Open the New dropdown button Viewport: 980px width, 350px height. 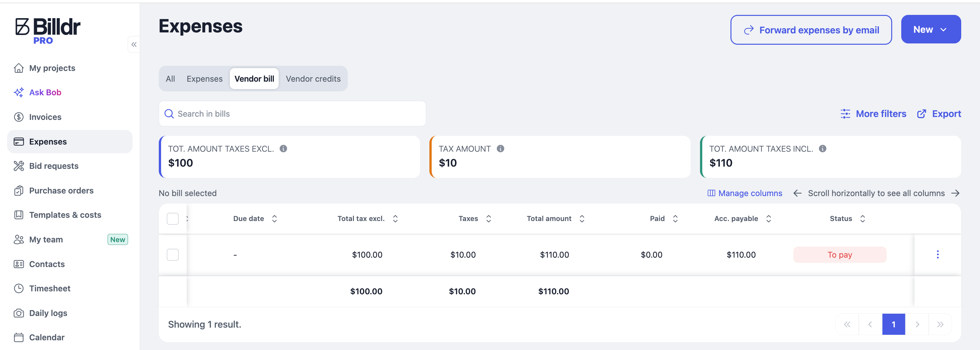(930, 29)
